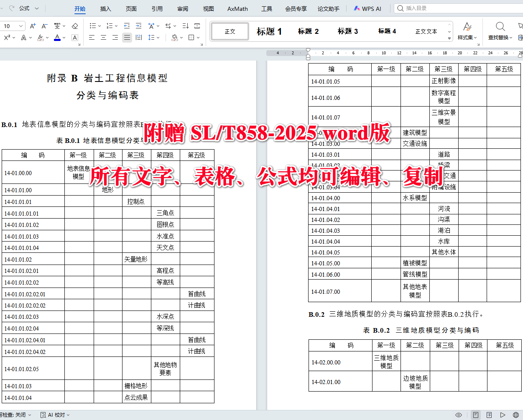Apply the 标题 4 style

point(387,31)
